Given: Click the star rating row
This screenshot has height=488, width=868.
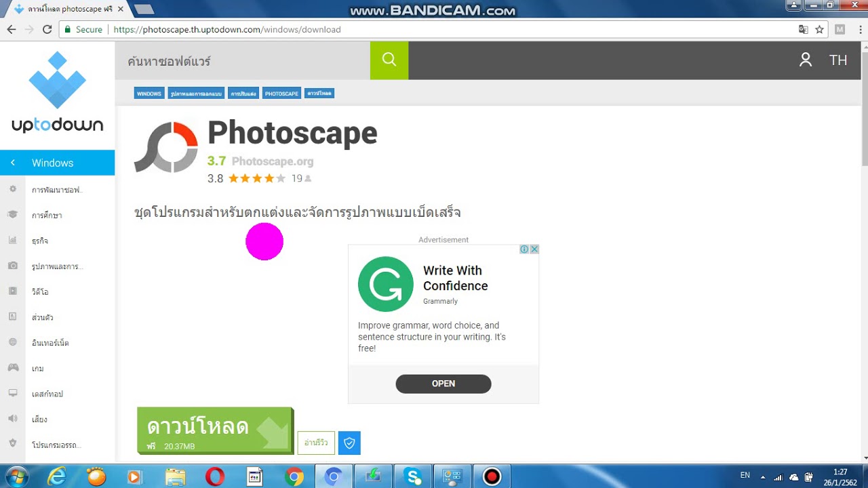Looking at the screenshot, I should (256, 178).
